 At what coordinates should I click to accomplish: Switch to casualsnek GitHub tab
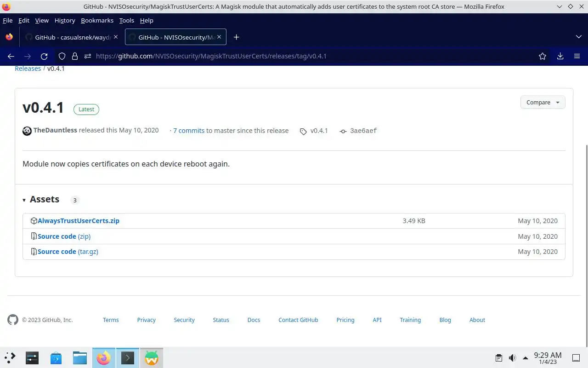71,37
